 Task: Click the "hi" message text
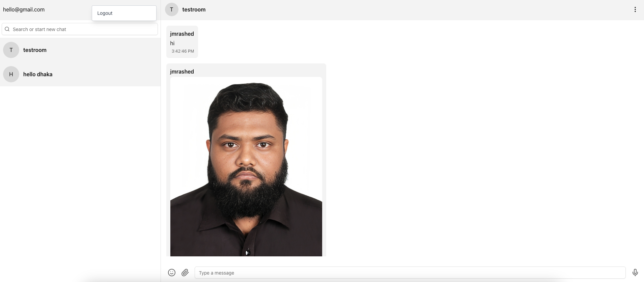[172, 43]
